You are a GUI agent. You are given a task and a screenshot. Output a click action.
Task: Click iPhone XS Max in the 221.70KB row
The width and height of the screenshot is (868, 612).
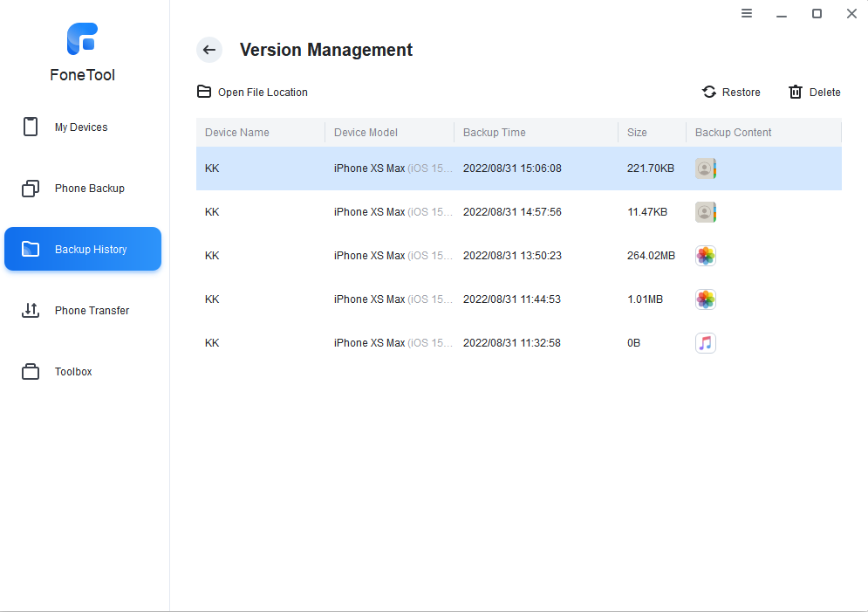pyautogui.click(x=369, y=168)
